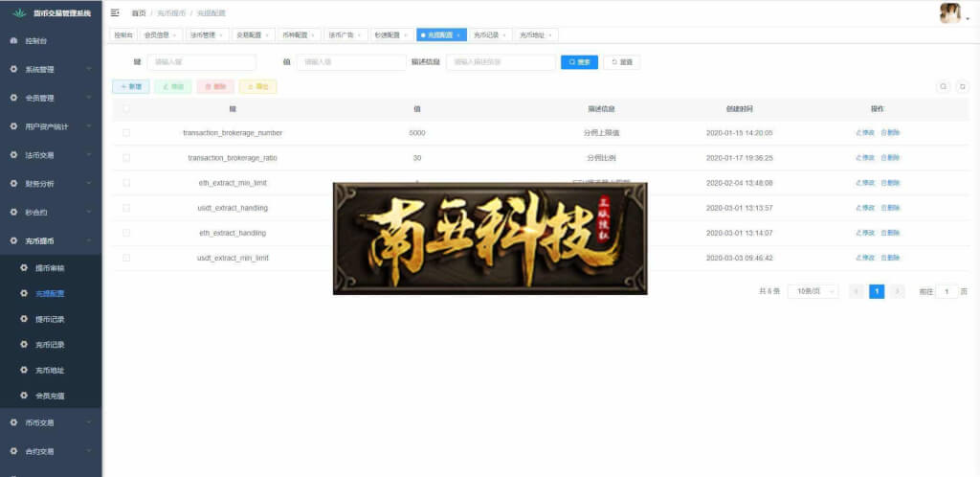
Task: Expand the 用户资产统计 sidebar menu
Action: [51, 126]
